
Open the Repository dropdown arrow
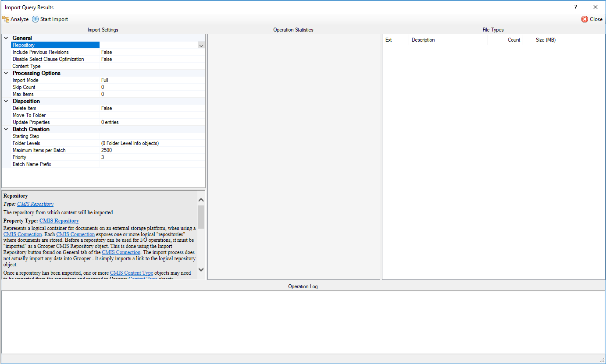click(201, 45)
